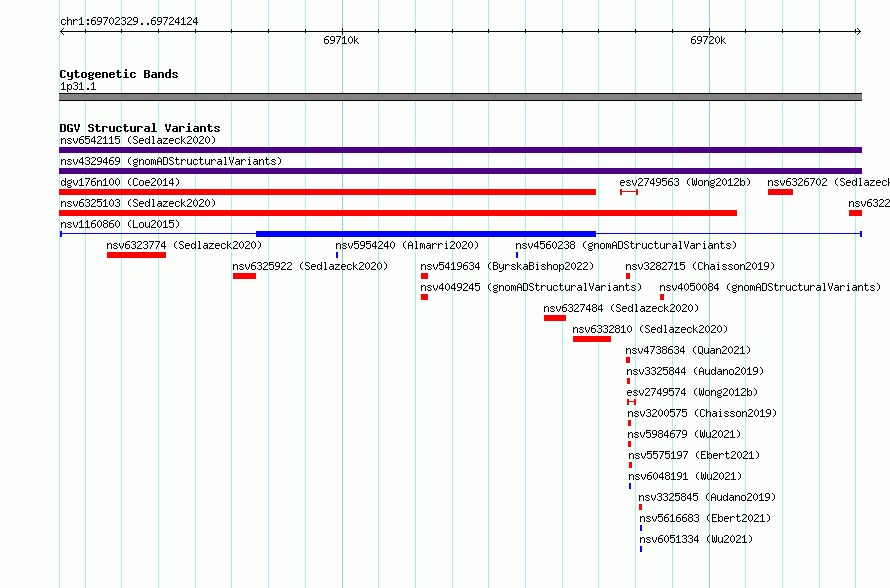Select the red bar under nsv6326702
This screenshot has width=890, height=588.
coord(780,192)
